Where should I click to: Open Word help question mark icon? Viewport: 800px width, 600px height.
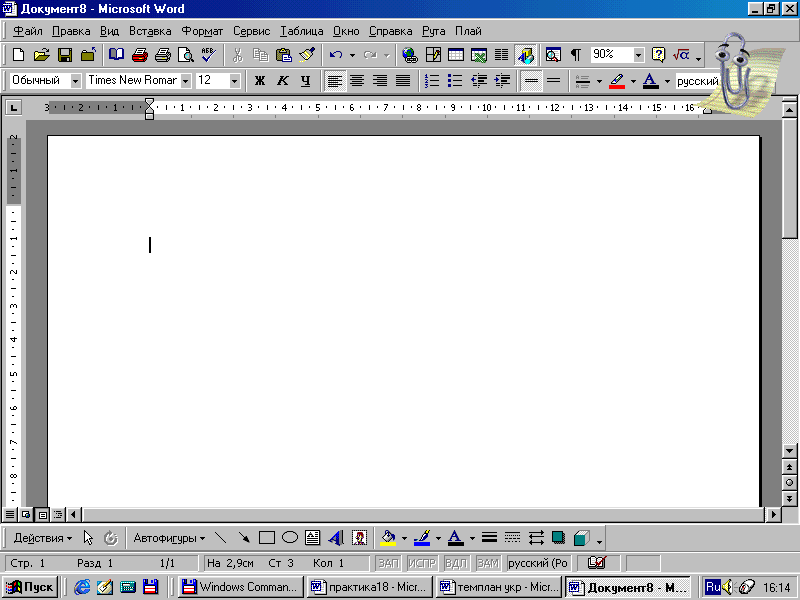659,55
